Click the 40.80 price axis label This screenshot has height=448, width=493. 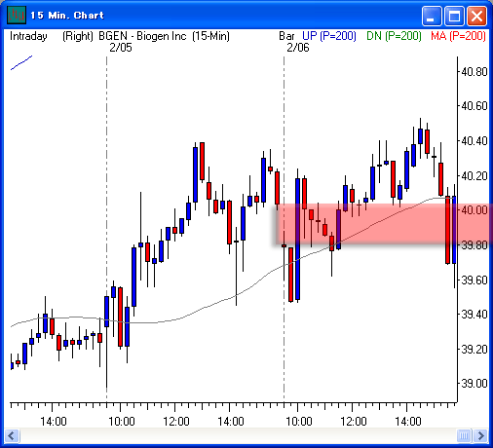coord(474,71)
